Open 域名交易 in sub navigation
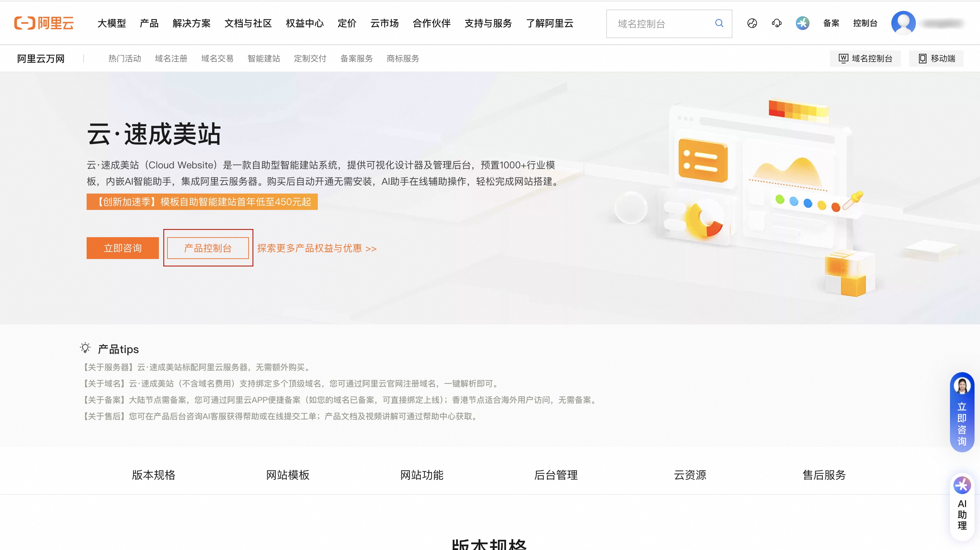Screen dimensions: 980x550 coord(217,59)
